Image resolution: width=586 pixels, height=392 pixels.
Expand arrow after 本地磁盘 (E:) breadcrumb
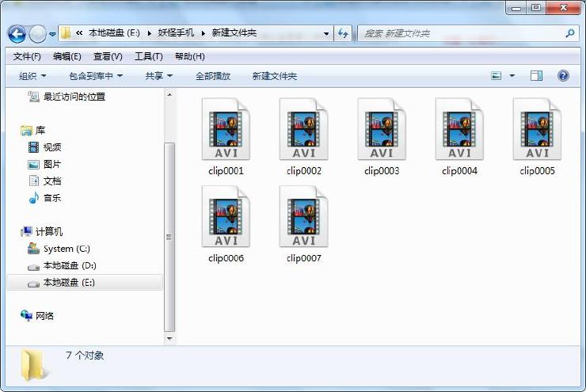pos(149,33)
